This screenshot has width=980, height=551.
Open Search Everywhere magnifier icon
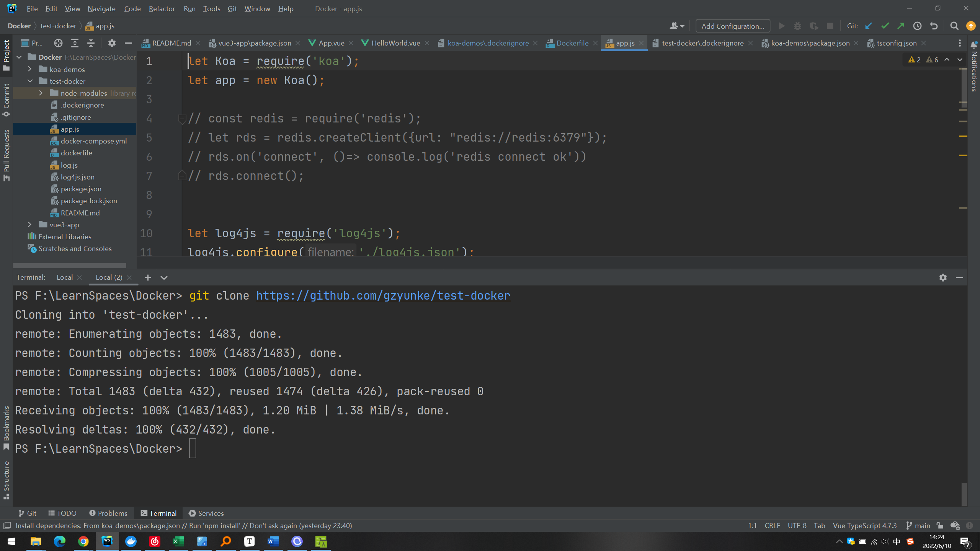(x=954, y=26)
